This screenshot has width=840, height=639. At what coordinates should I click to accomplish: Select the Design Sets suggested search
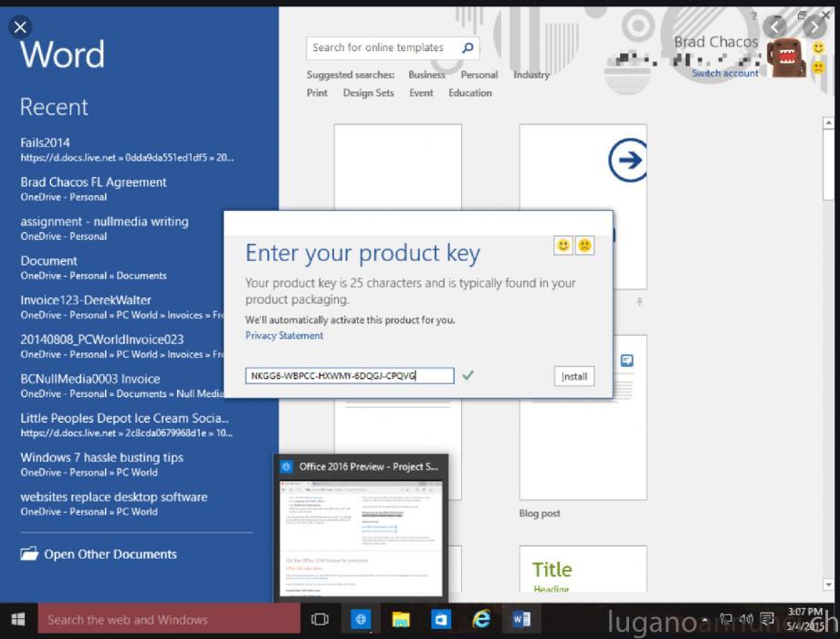pyautogui.click(x=368, y=93)
